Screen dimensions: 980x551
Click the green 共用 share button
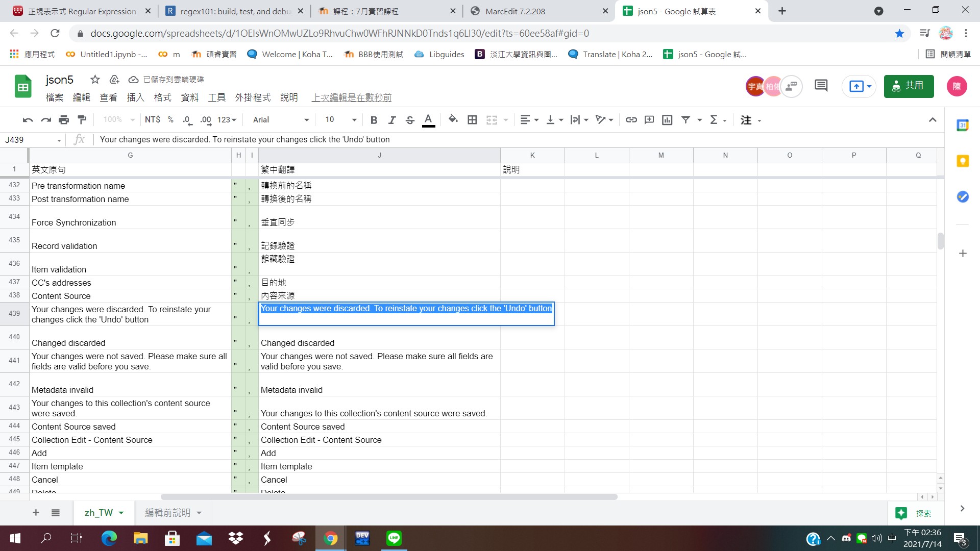909,86
